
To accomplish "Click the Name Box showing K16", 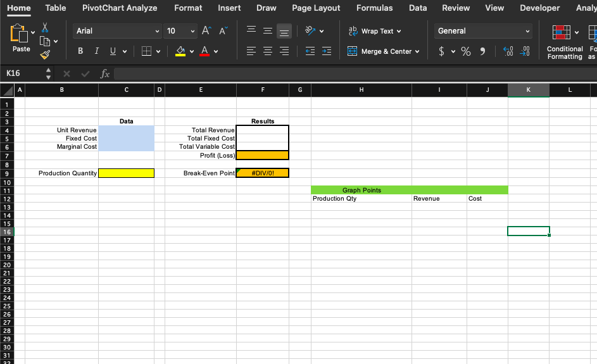I will point(23,73).
